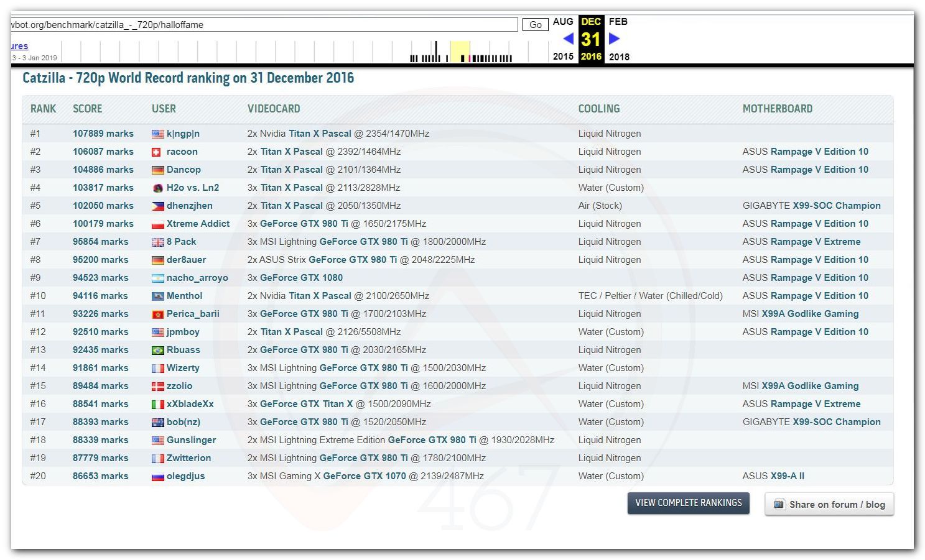Click Air (Stock) cooling text
Image resolution: width=925 pixels, height=560 pixels.
600,206
